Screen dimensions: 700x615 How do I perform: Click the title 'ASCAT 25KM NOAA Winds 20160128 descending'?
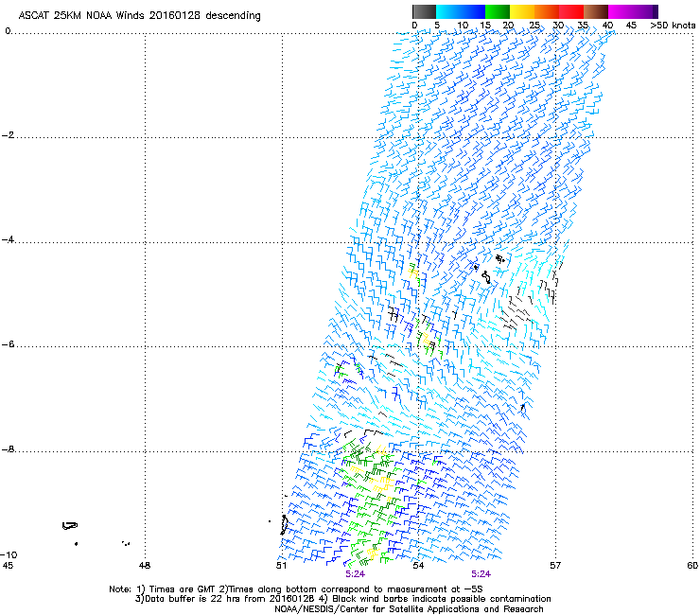pos(139,15)
